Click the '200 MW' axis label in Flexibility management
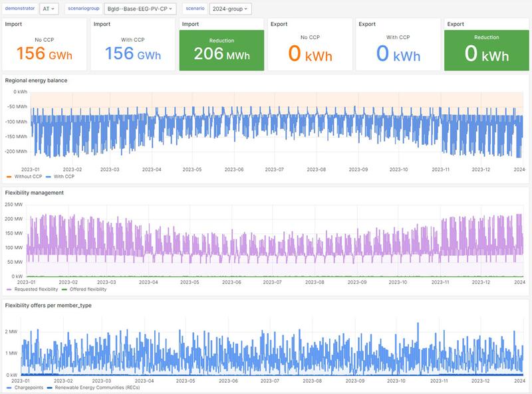The width and height of the screenshot is (532, 394). [13, 219]
